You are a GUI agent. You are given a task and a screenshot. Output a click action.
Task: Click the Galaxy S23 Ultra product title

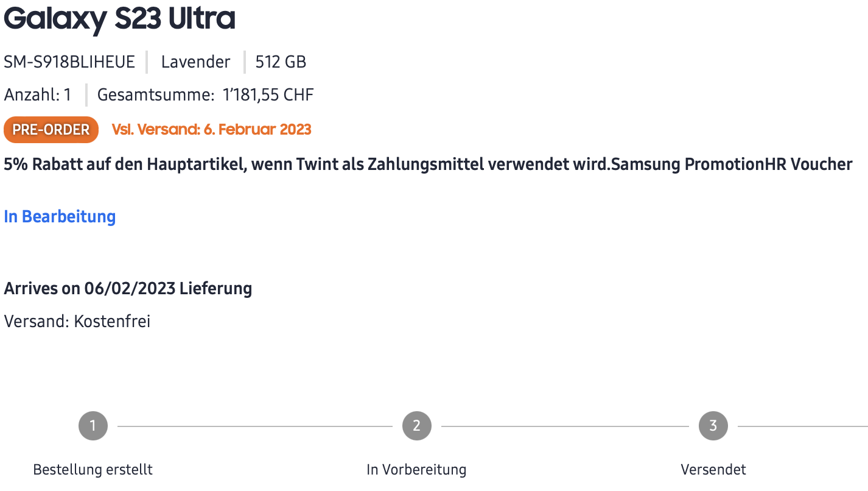(x=119, y=19)
